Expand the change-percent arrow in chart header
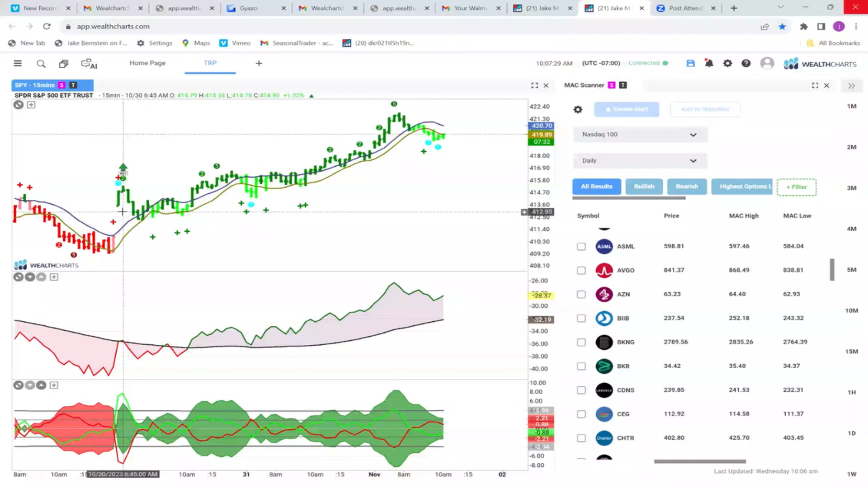 click(311, 96)
